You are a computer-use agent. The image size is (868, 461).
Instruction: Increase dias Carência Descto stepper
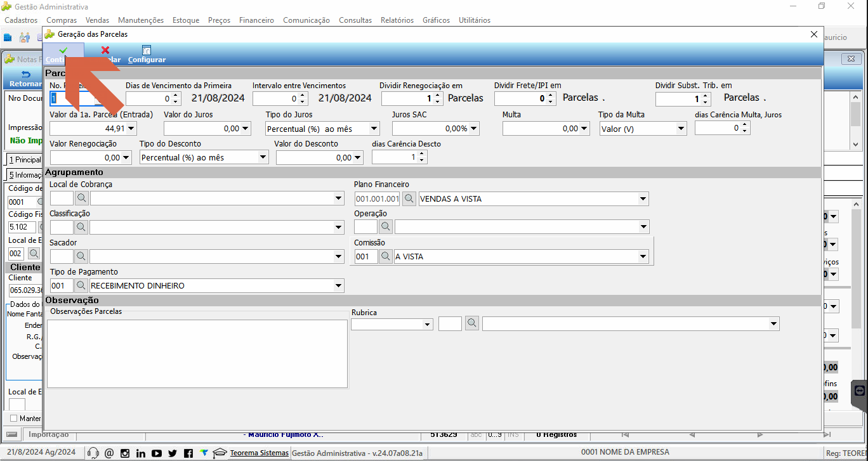(423, 154)
